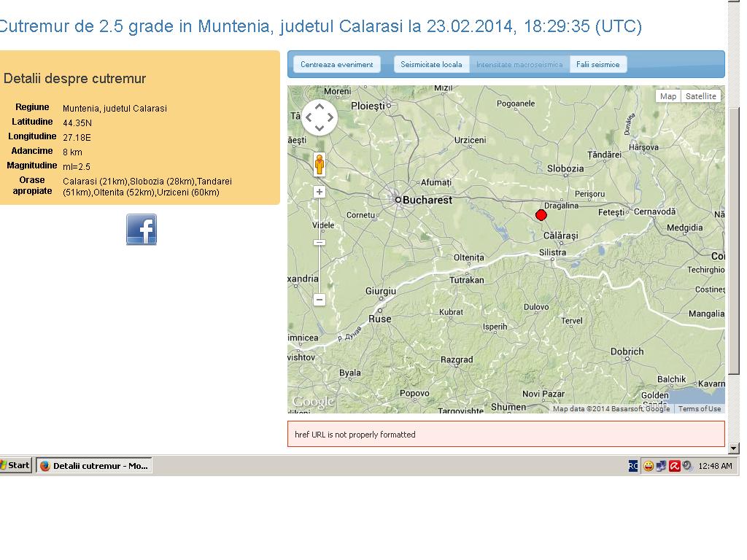Viewport: 747px width, 560px height.
Task: Select the Map view type
Action: point(667,96)
